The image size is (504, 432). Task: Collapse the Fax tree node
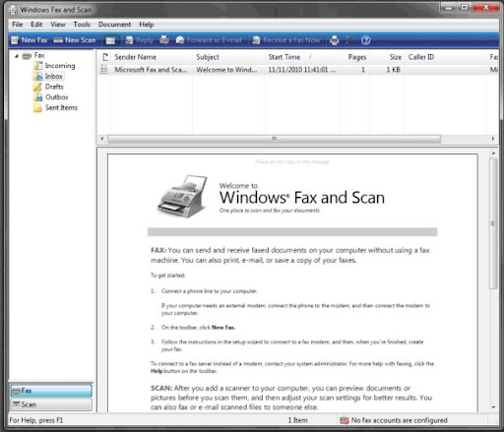pos(17,56)
